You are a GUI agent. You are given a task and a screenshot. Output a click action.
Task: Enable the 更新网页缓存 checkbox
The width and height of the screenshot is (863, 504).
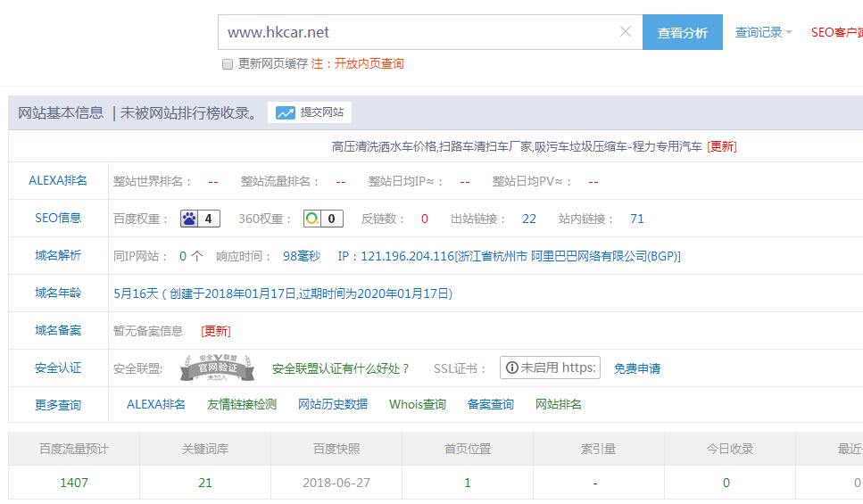tap(228, 64)
